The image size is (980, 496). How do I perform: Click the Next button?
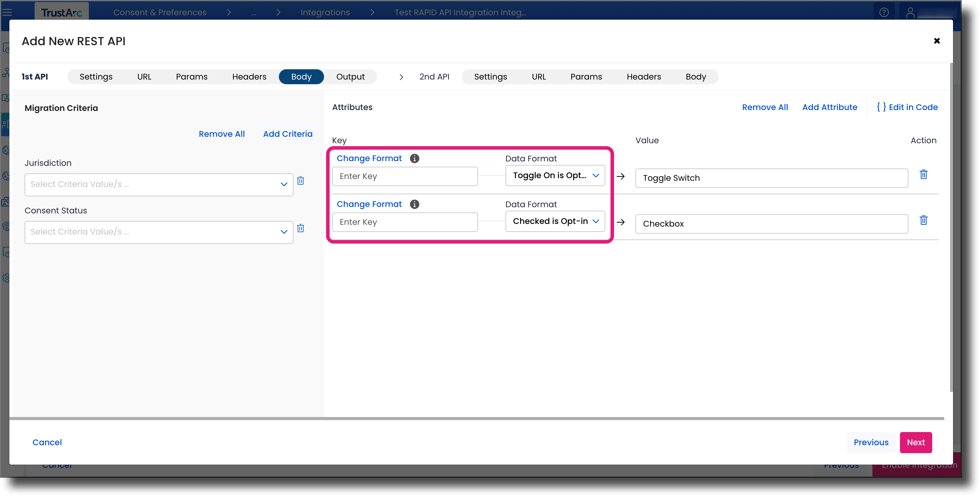(x=915, y=442)
